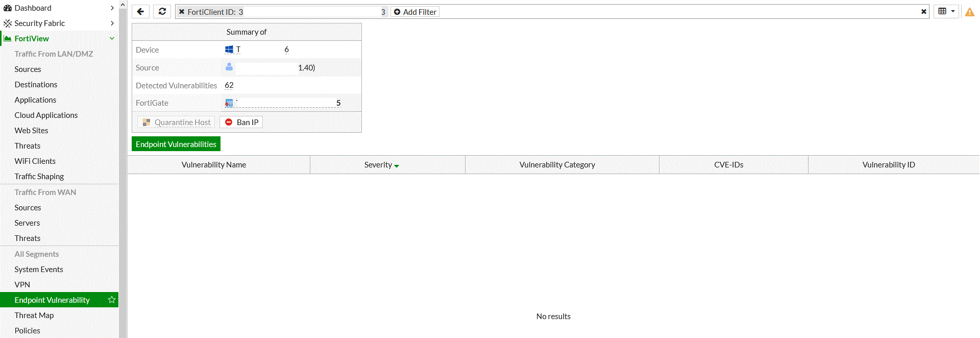Click the Ban IP button
The image size is (980, 338).
(x=241, y=122)
